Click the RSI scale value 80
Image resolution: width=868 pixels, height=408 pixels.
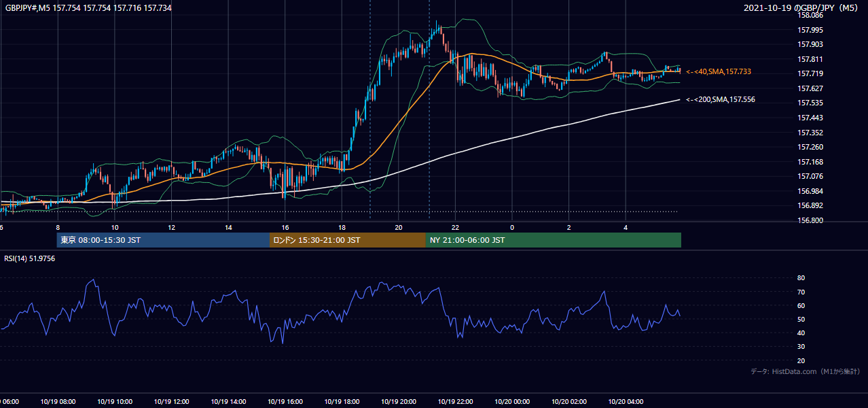801,278
